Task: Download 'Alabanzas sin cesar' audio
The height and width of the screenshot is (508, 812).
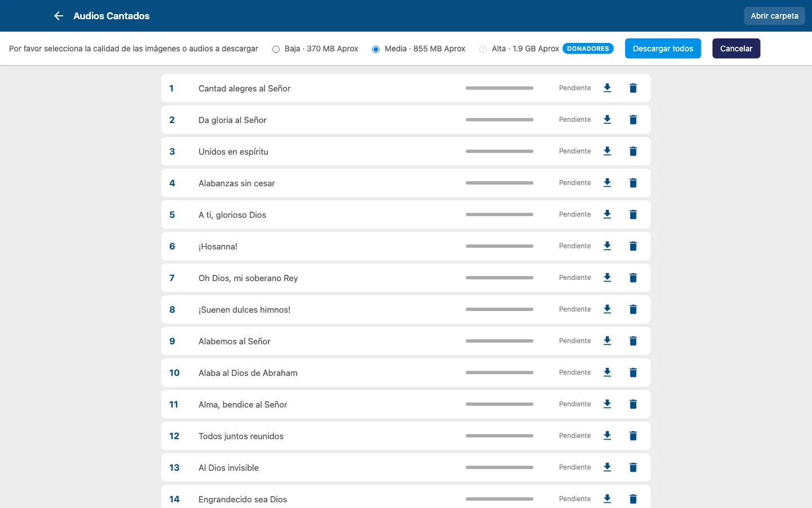Action: click(x=607, y=183)
